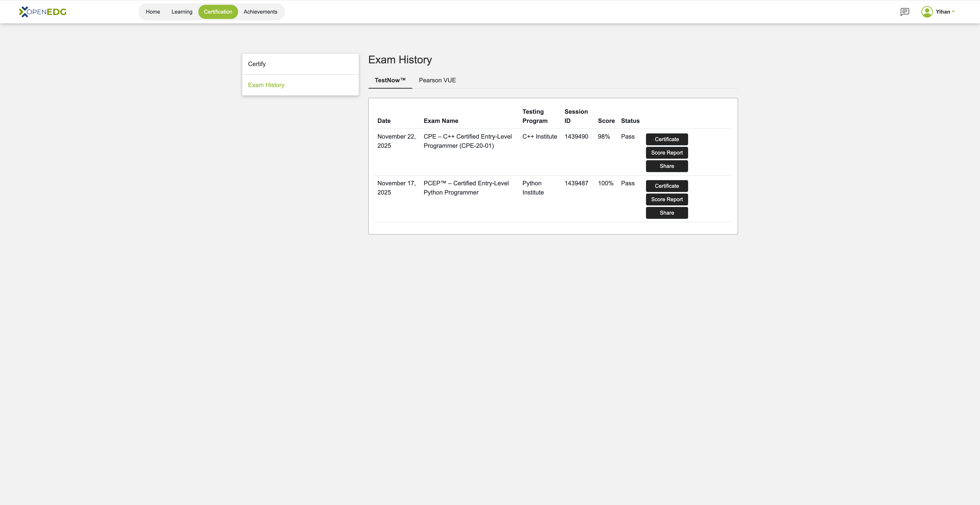Click the OpenEDG logo
980x505 pixels.
pyautogui.click(x=43, y=12)
